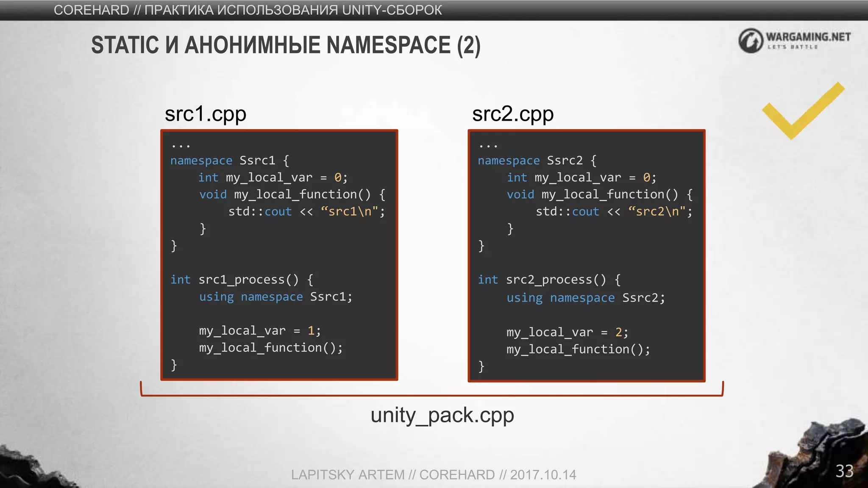Click "using namespace Ssrc2;" line

[586, 298]
